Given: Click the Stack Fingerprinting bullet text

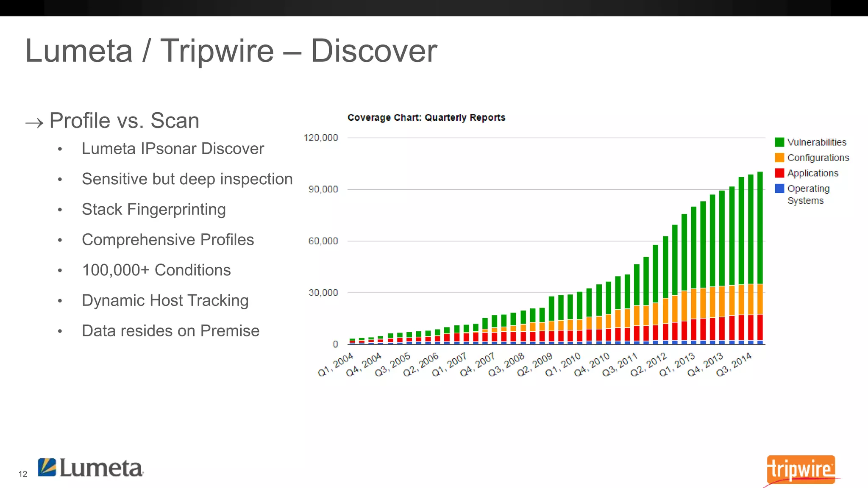Looking at the screenshot, I should [x=153, y=209].
